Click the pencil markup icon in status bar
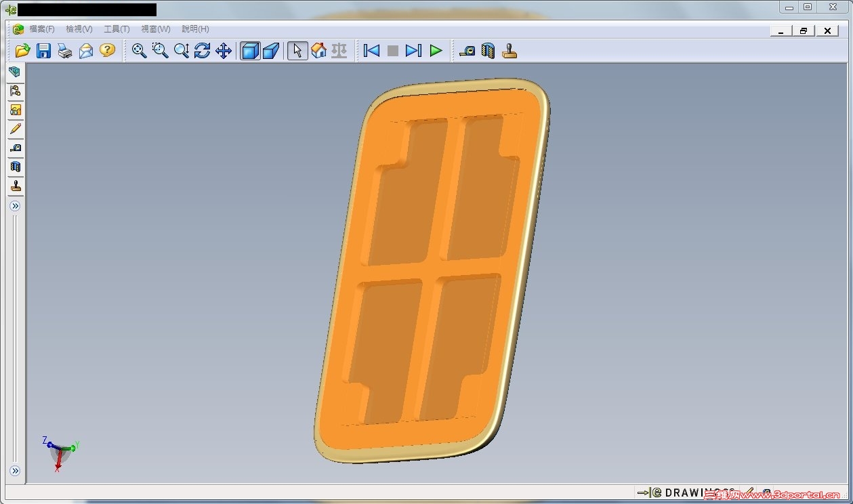Image resolution: width=853 pixels, height=504 pixels. coord(749,493)
